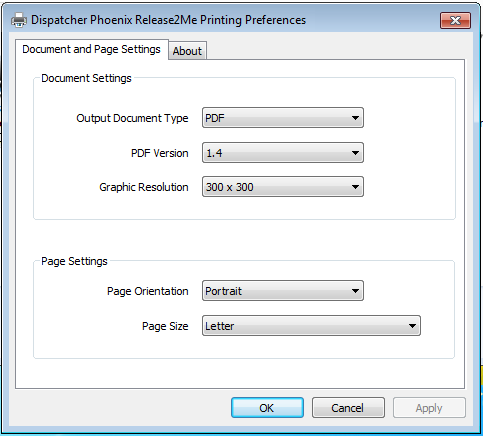
Task: Click the printer icon in title bar
Action: point(19,20)
